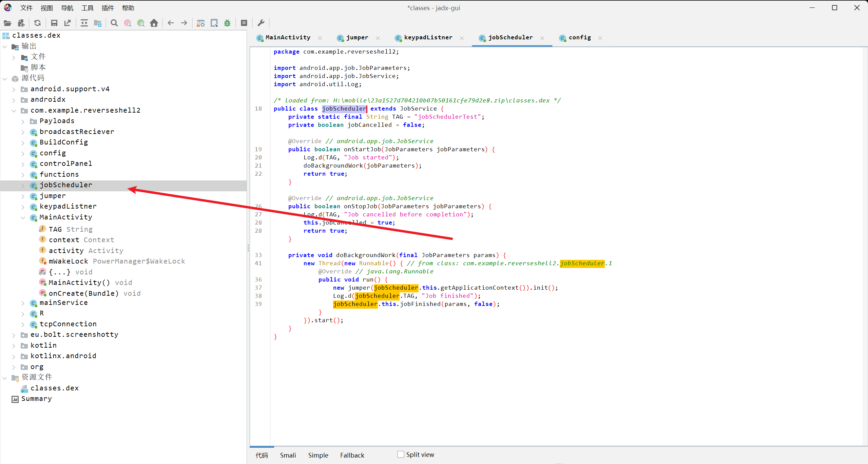Click the green bug debugger icon

tap(227, 23)
